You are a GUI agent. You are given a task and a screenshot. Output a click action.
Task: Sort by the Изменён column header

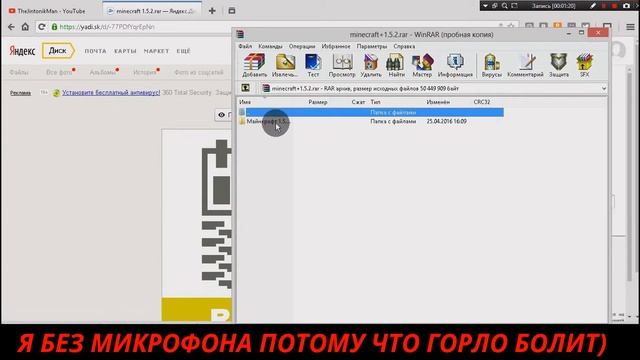[x=438, y=102]
